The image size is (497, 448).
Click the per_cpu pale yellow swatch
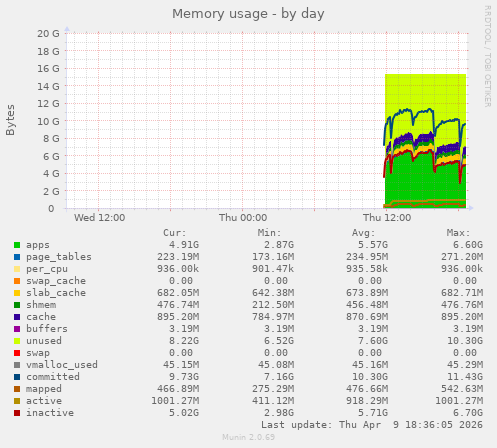pyautogui.click(x=17, y=269)
